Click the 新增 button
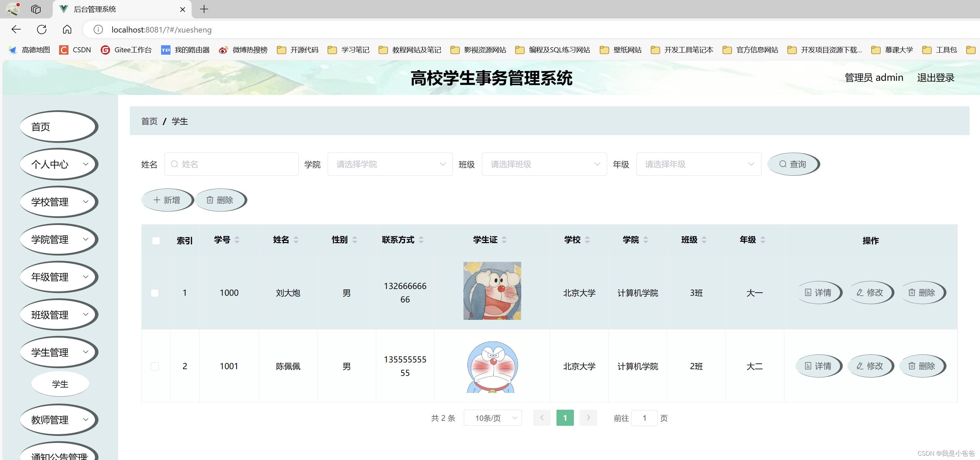 click(x=167, y=200)
